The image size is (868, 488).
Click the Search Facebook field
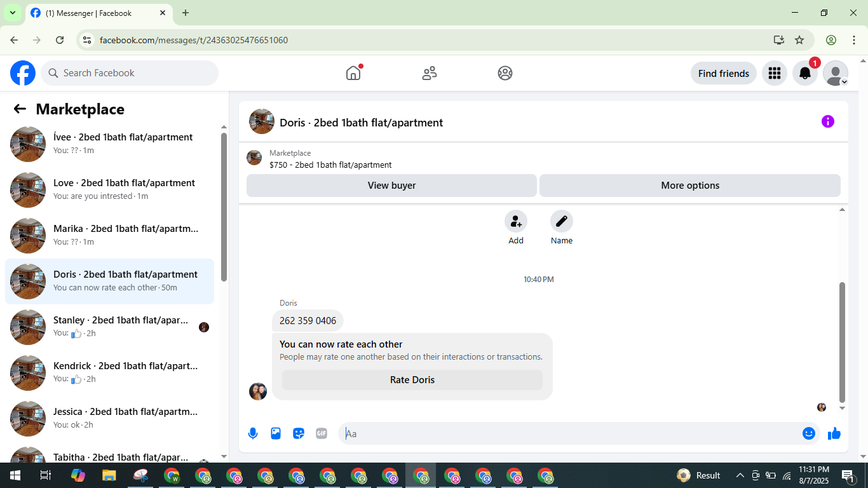click(x=130, y=73)
